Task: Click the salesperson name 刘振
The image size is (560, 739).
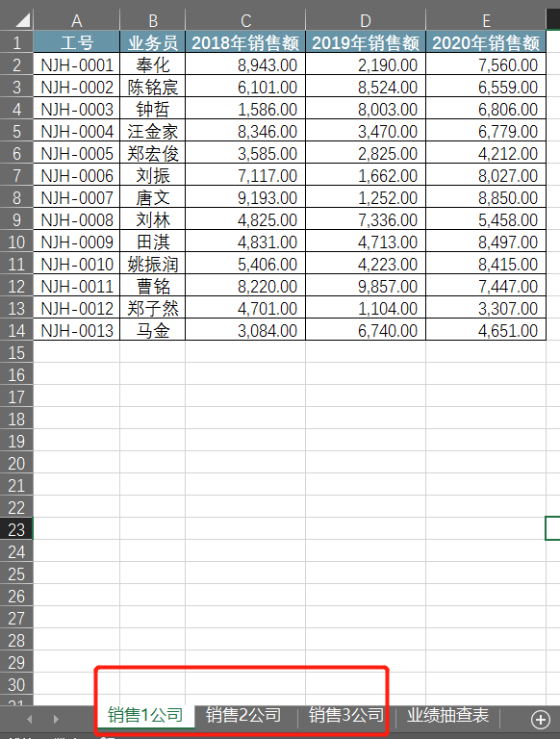Action: [x=153, y=176]
